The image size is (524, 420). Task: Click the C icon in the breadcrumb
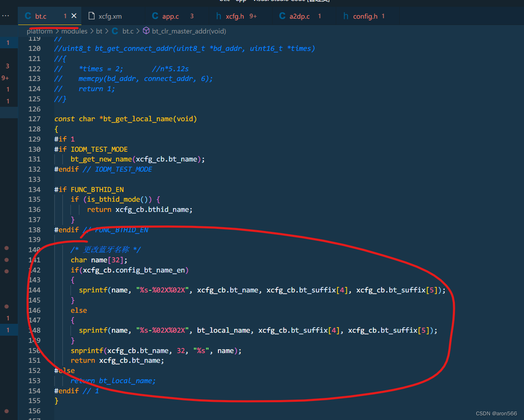[115, 31]
